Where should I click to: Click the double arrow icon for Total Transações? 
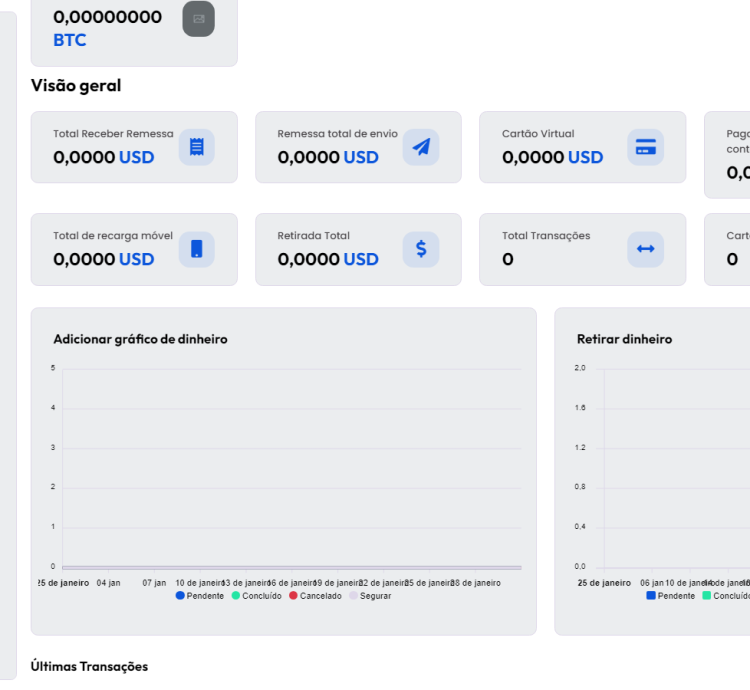click(x=645, y=249)
